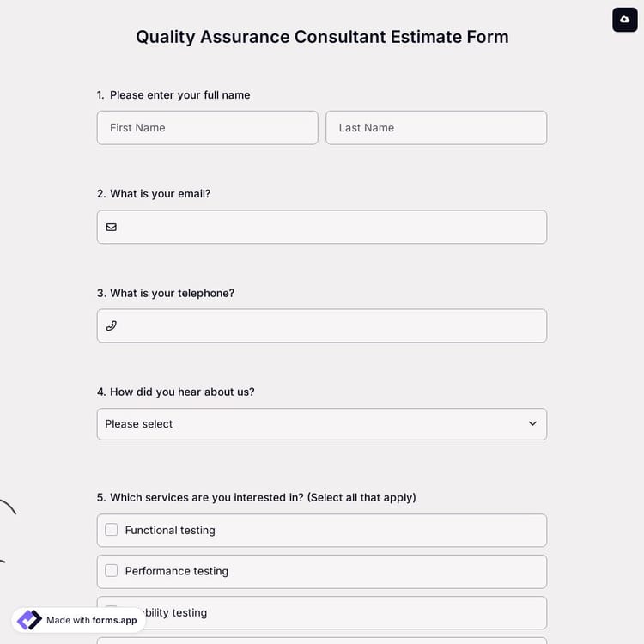Click the dropdown chevron arrow
This screenshot has height=644, width=644.
pos(532,424)
